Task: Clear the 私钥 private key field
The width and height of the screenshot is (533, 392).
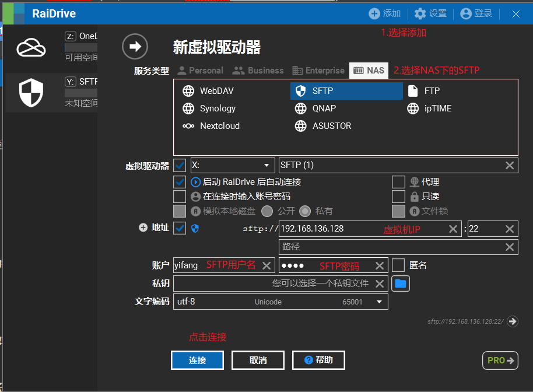Action: tap(380, 283)
